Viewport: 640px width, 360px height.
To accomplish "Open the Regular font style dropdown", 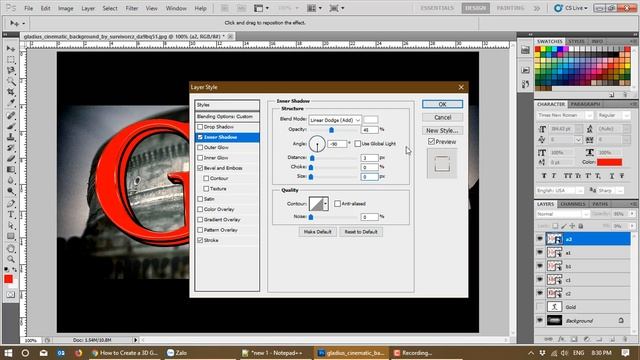I will (626, 116).
